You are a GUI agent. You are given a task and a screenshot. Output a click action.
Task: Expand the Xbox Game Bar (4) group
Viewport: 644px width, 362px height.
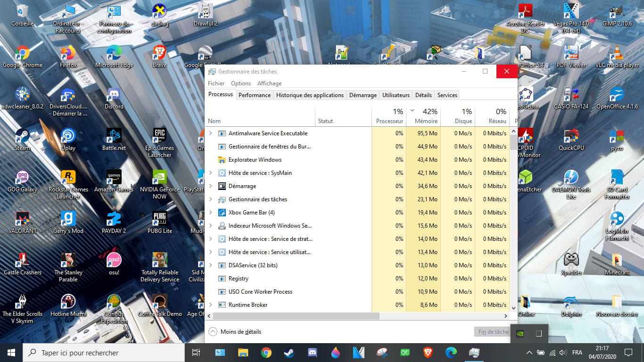click(x=211, y=213)
